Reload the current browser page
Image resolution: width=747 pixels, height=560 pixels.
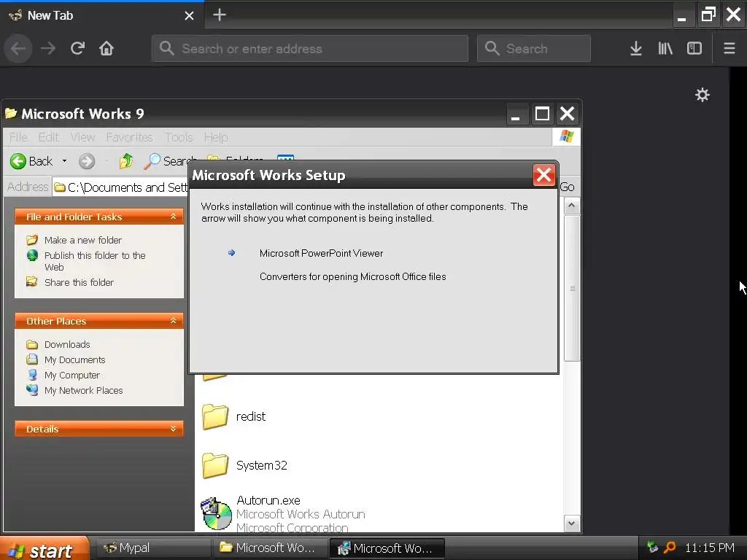pos(77,49)
